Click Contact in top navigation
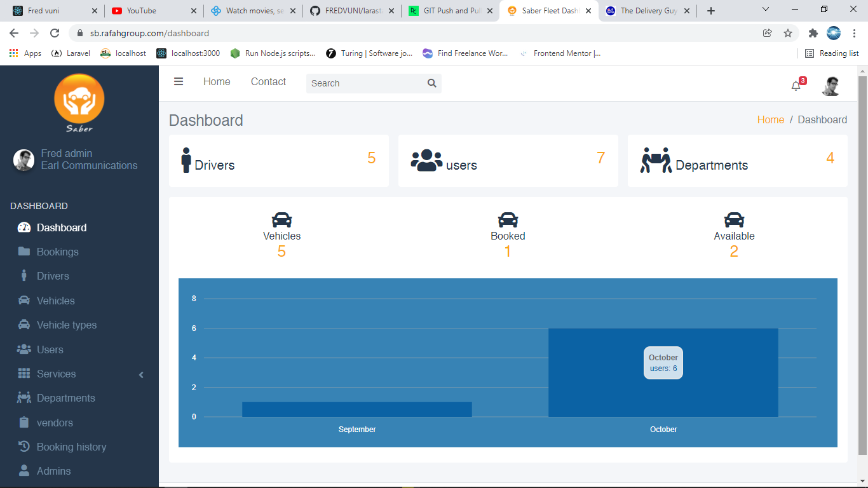This screenshot has height=488, width=868. pyautogui.click(x=268, y=82)
